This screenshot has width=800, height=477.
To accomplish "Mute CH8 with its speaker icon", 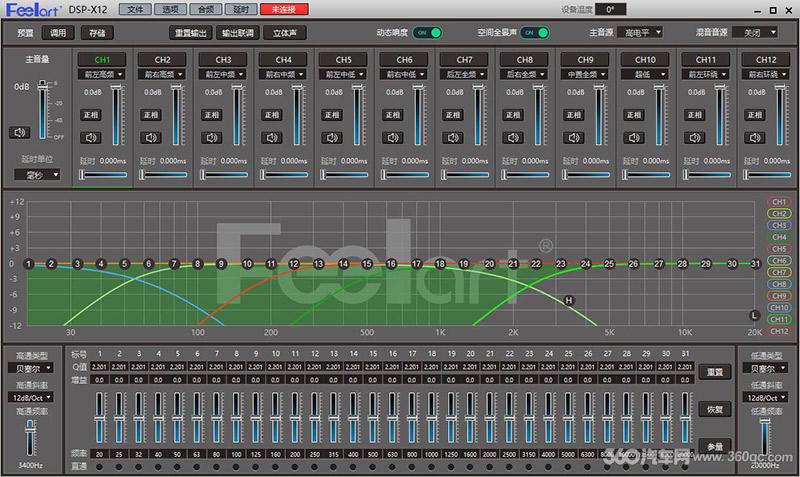I will pos(513,138).
